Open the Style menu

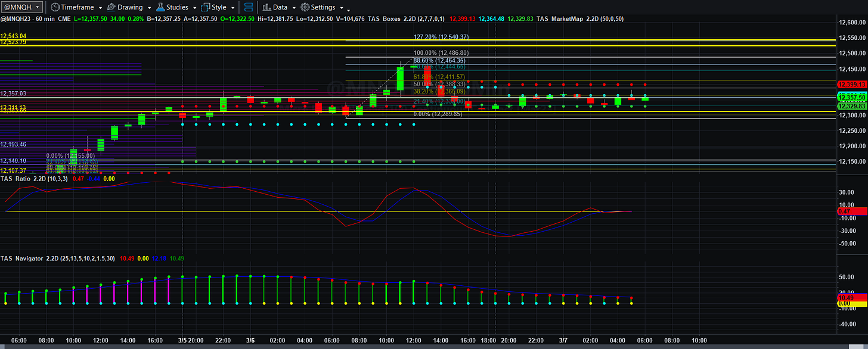(219, 7)
